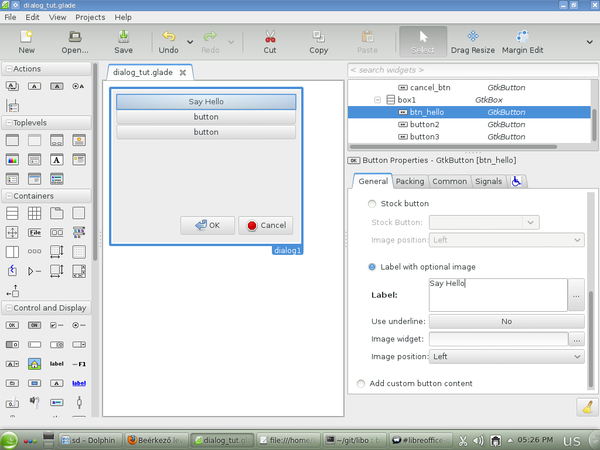
Task: Switch to the Signals tab
Action: pos(488,181)
